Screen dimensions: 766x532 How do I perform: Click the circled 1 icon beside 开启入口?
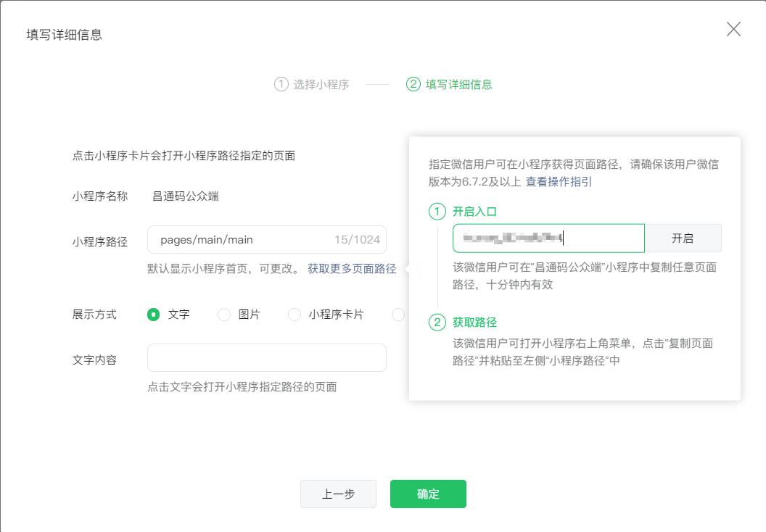(x=437, y=212)
